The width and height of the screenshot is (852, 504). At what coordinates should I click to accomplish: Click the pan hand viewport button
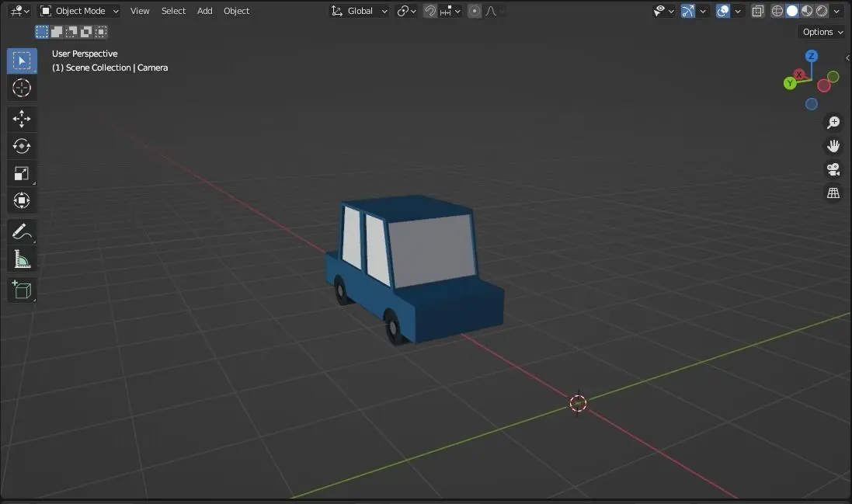tap(833, 146)
